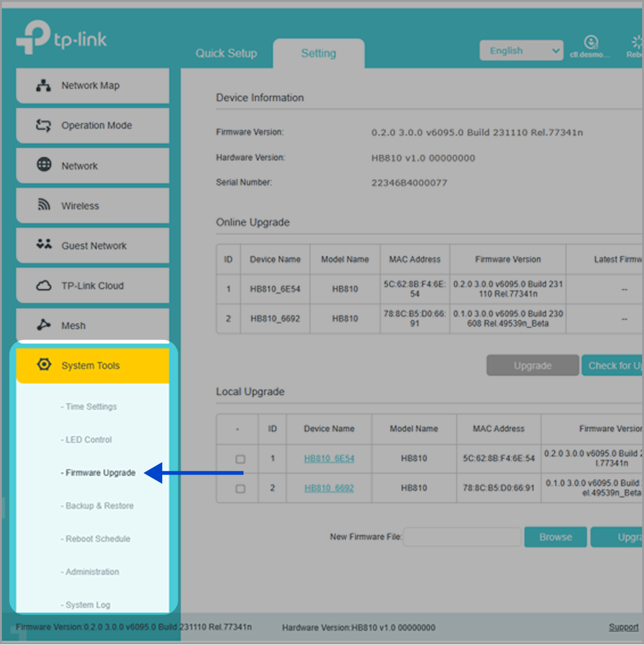Click device name HB810_6E54 in Online Upgrade

point(275,289)
